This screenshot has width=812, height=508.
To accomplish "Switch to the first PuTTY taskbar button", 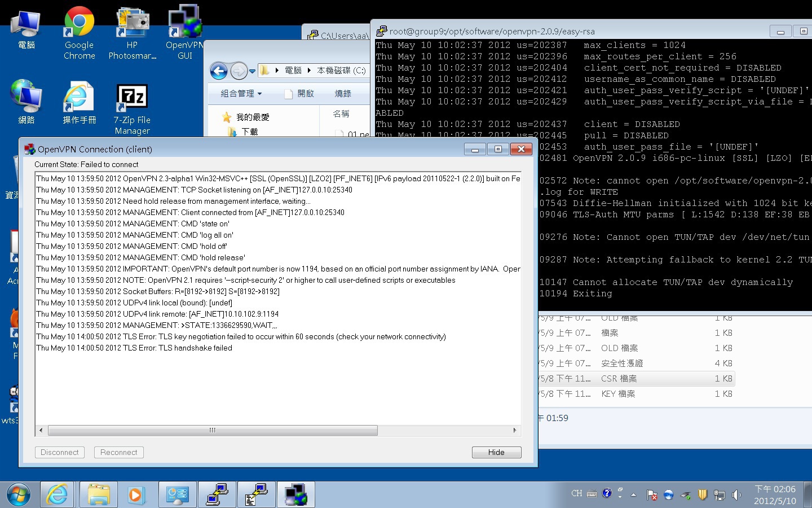I will click(x=217, y=495).
